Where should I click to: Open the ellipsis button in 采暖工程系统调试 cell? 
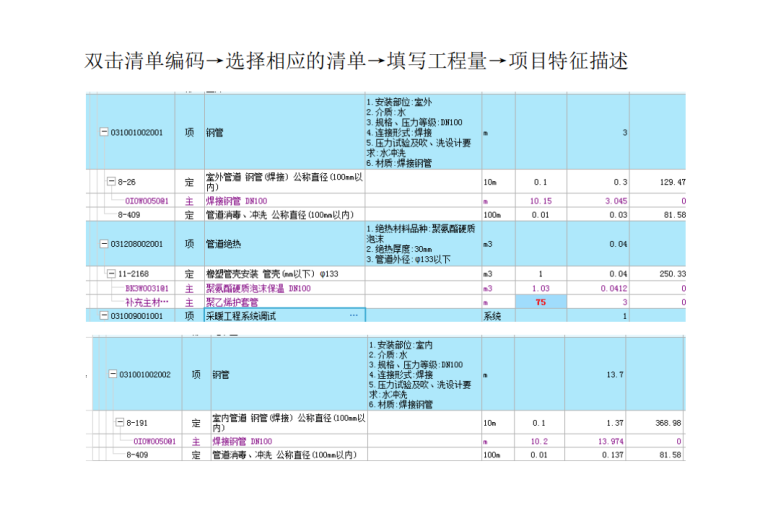point(352,315)
